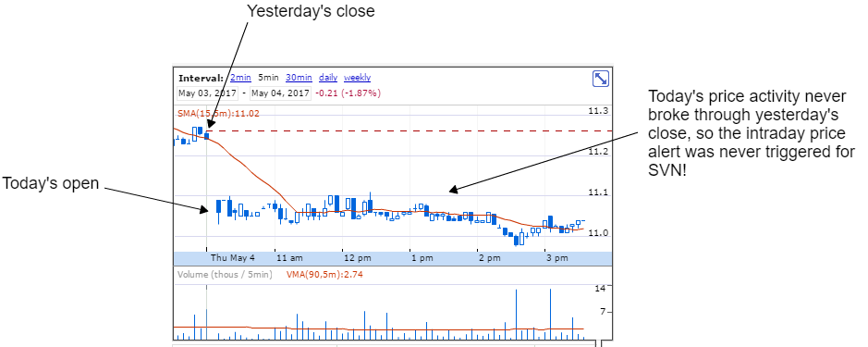The height and width of the screenshot is (347, 868).
Task: Click the SMA(15,5m):11.02 indicator label
Action: 218,113
